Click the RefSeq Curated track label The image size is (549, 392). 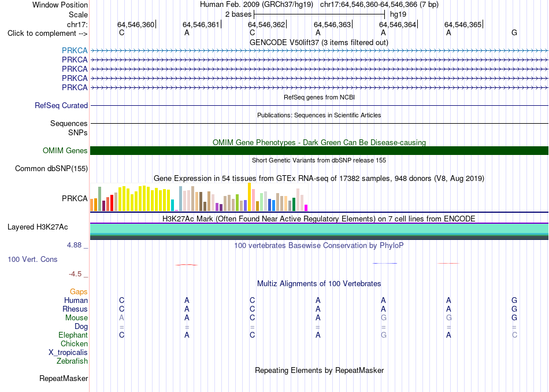tap(61, 105)
